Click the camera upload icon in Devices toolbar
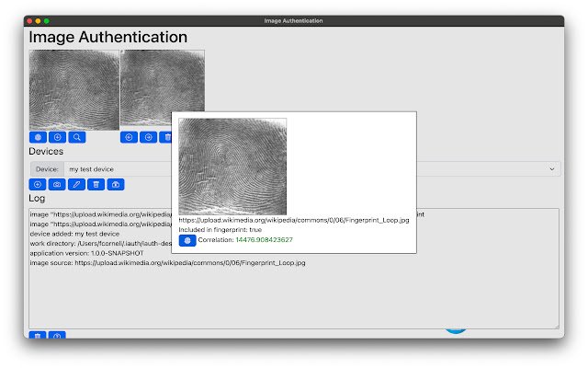This screenshot has width=588, height=368. (116, 184)
